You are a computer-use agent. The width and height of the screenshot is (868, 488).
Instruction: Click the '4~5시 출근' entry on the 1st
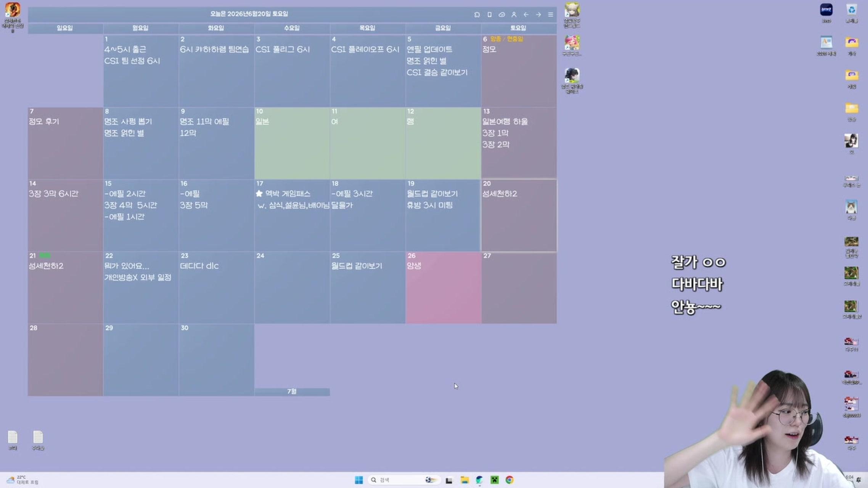point(125,49)
